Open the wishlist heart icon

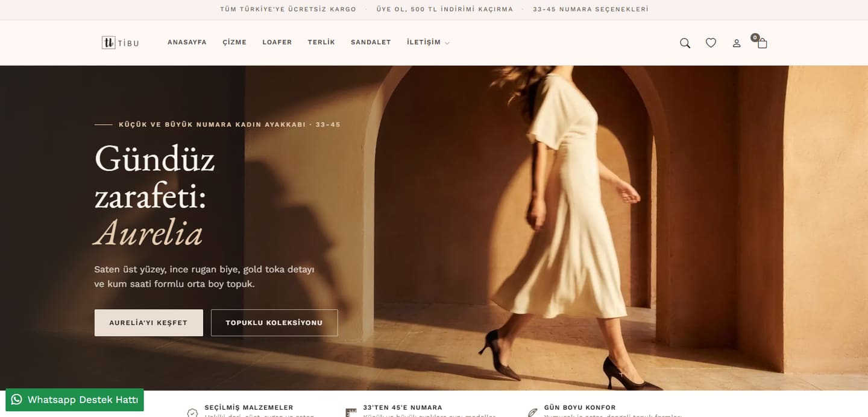711,43
